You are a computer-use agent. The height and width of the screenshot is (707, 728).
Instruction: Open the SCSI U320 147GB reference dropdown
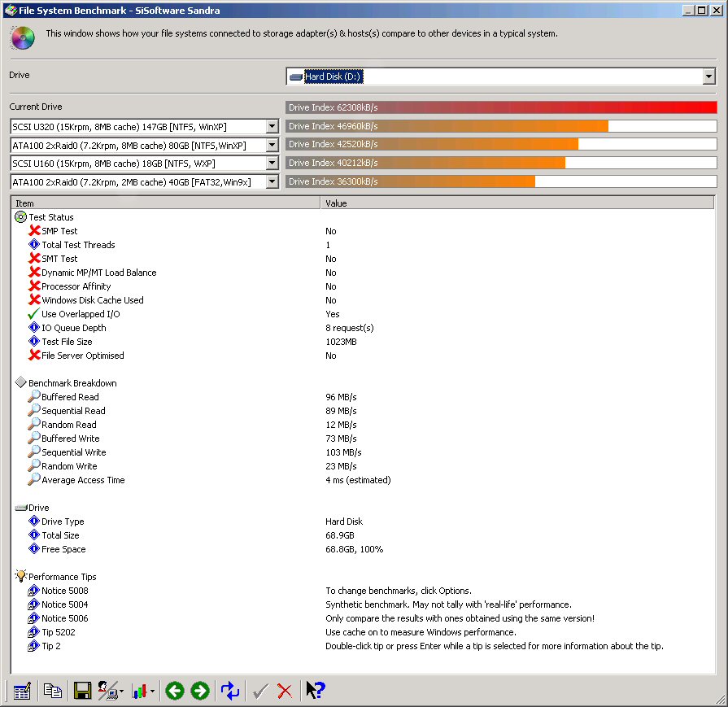[272, 126]
